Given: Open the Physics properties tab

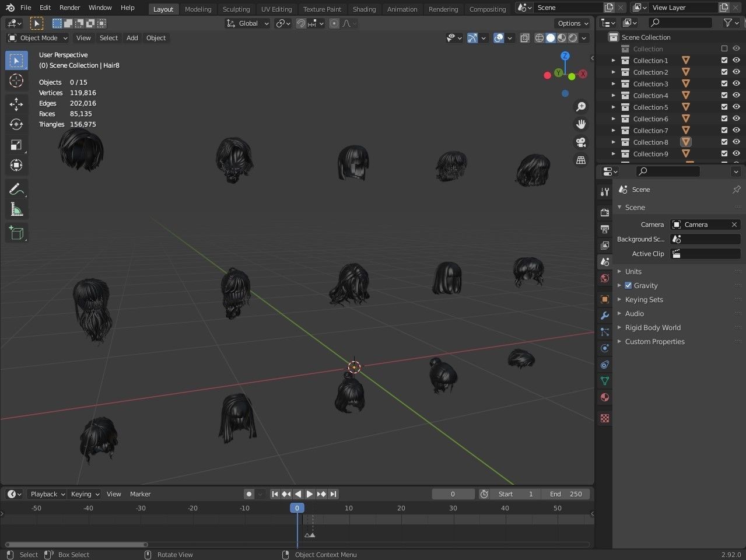Looking at the screenshot, I should [605, 348].
